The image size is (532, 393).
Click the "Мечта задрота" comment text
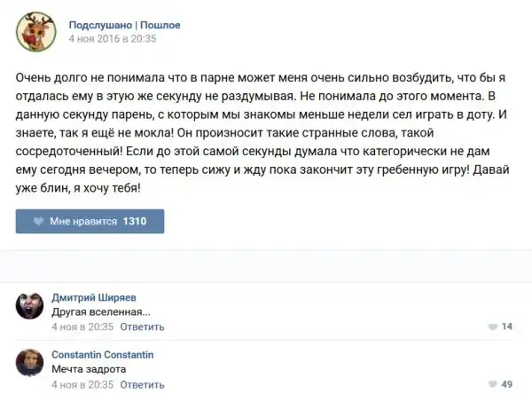coord(89,369)
